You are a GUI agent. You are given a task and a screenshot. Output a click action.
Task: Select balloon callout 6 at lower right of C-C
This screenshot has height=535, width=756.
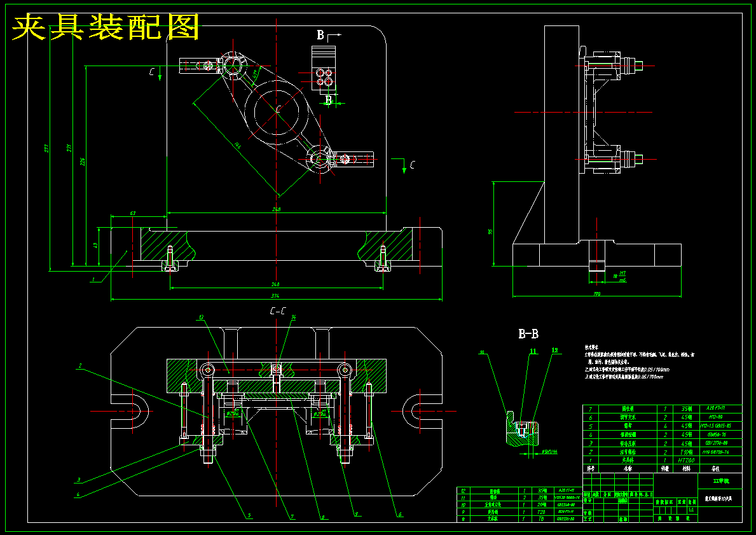400,514
